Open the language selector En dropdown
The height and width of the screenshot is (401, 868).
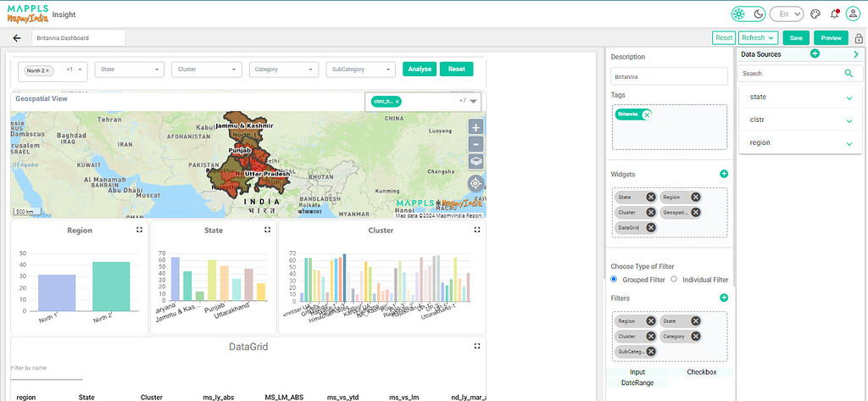[787, 14]
